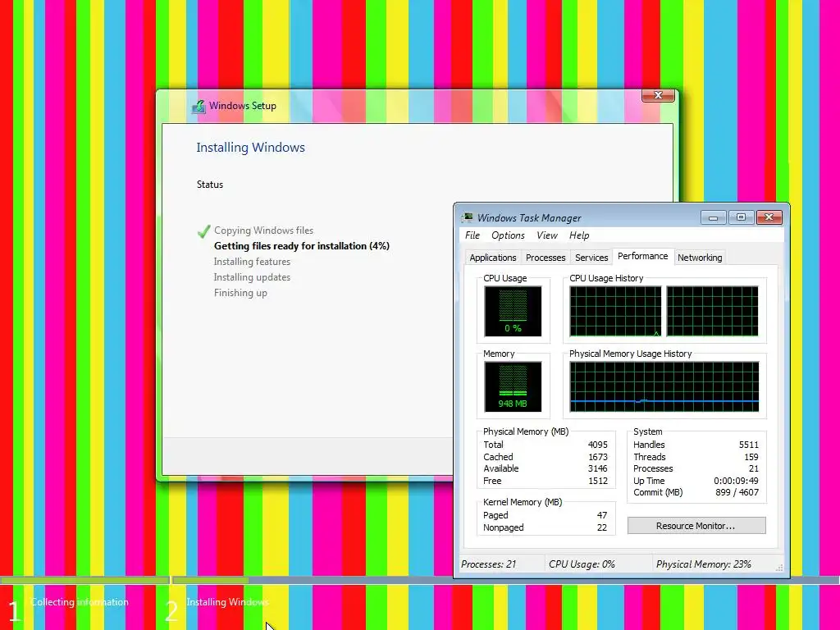The width and height of the screenshot is (840, 630).
Task: Click the first CPU Usage History graph
Action: point(615,311)
